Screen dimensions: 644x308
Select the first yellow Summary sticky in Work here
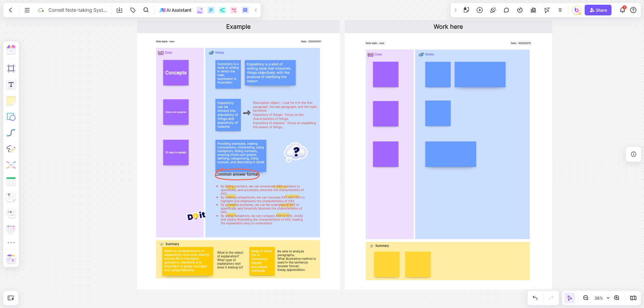(x=387, y=264)
